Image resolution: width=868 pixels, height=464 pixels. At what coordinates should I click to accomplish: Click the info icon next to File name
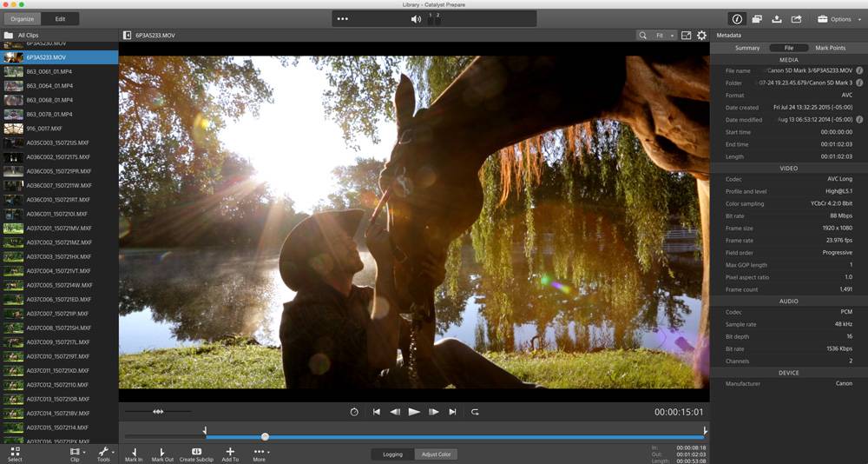pyautogui.click(x=859, y=70)
